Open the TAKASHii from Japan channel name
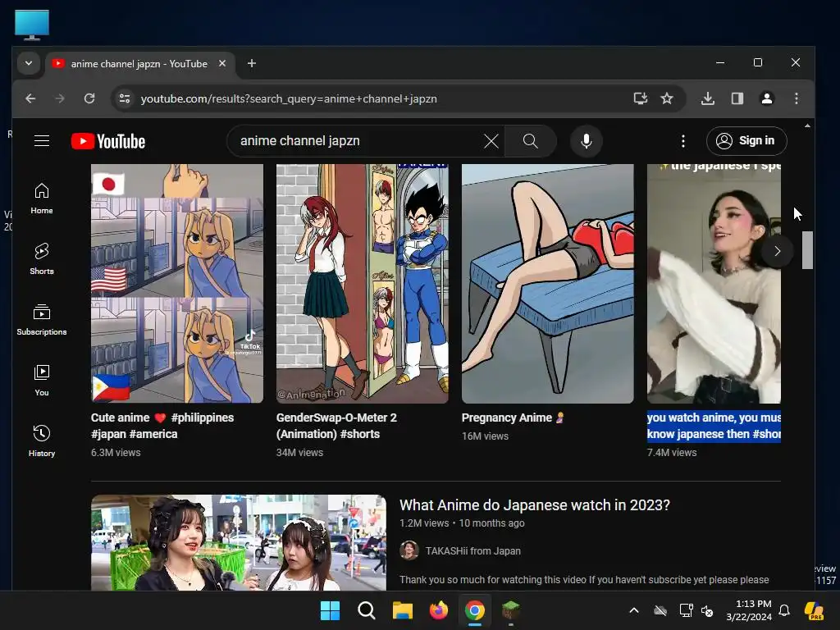 (473, 550)
